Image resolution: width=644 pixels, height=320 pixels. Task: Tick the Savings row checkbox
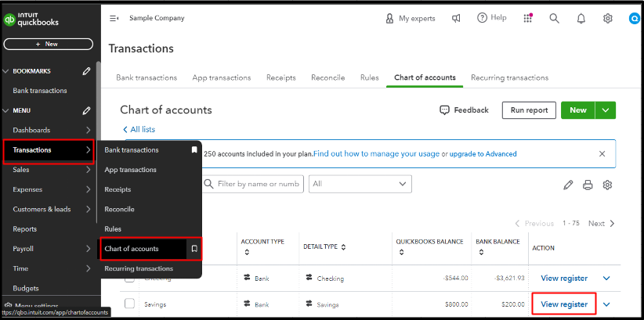(129, 304)
